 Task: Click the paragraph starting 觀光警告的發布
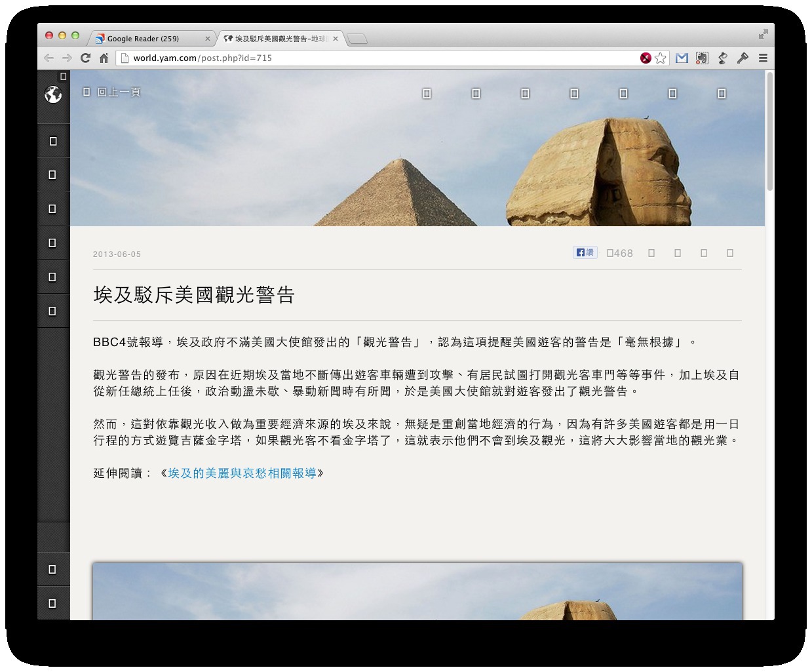(417, 383)
